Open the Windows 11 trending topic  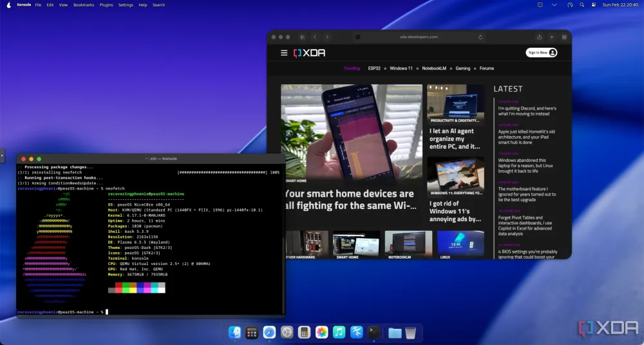pos(401,68)
